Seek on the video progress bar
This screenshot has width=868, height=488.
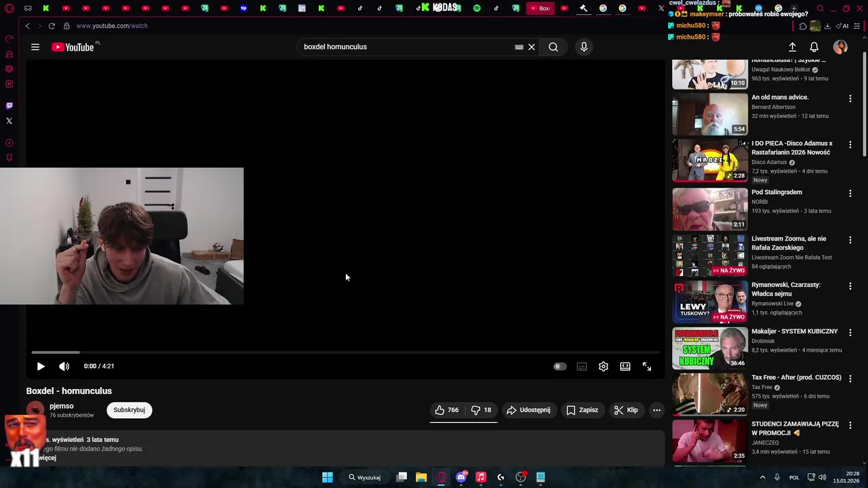point(345,352)
